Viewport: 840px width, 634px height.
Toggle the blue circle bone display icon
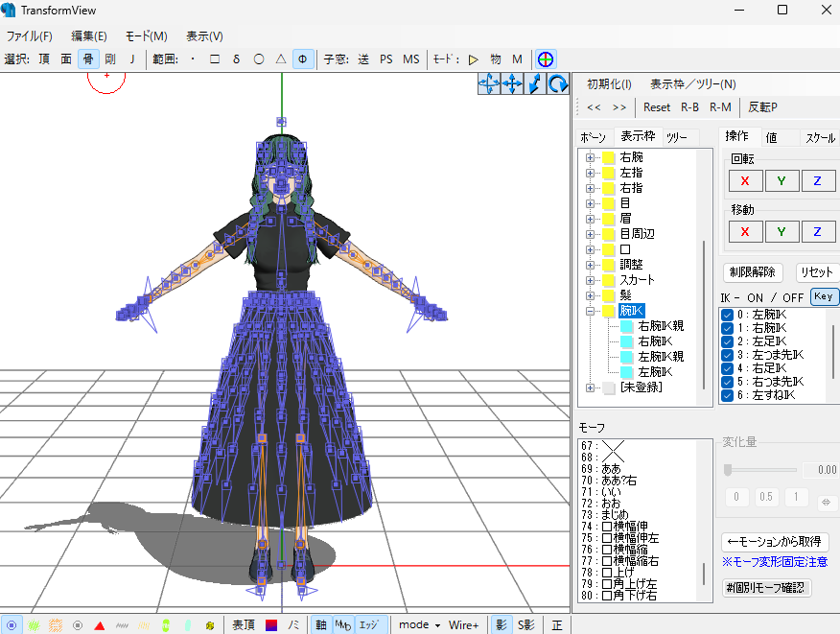click(x=12, y=625)
